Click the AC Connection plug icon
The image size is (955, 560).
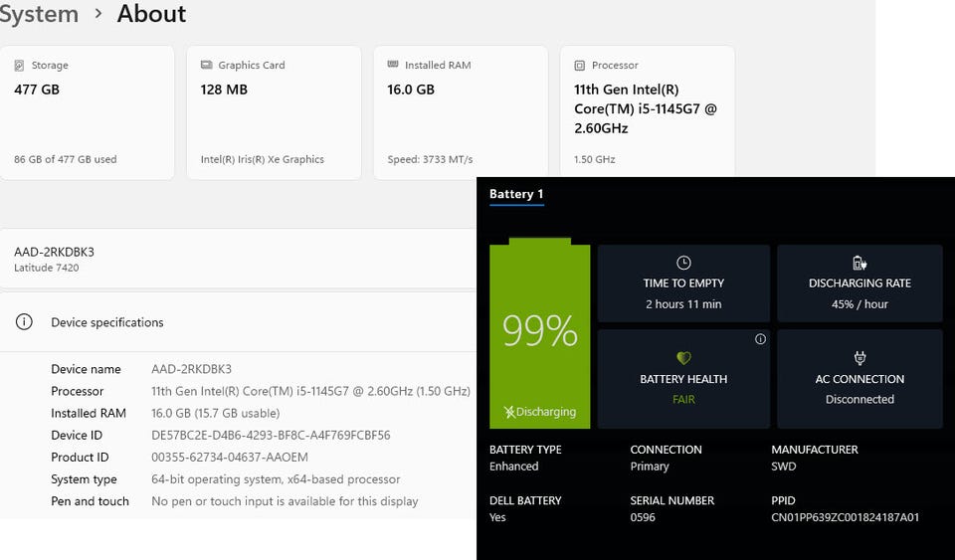[859, 358]
